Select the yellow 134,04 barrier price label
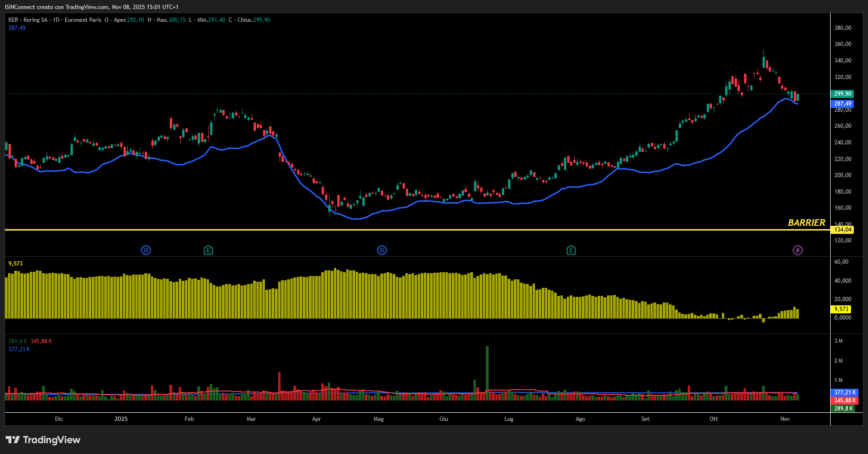Image resolution: width=868 pixels, height=454 pixels. pos(842,230)
